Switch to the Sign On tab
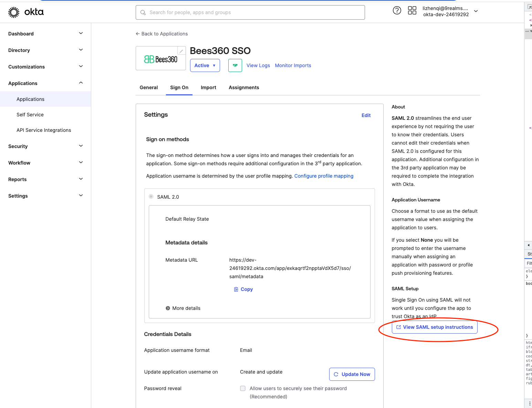This screenshot has height=408, width=532. coord(179,87)
